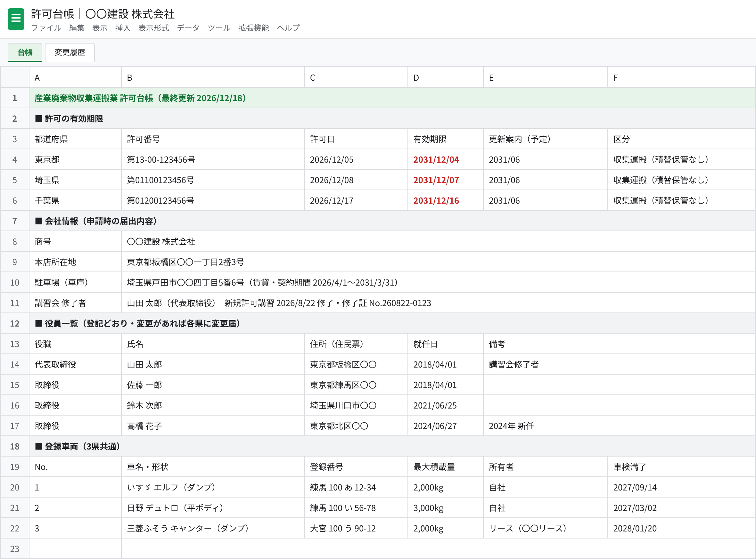Click the 本店所在地 address cell 東京都板橋区

(439, 262)
